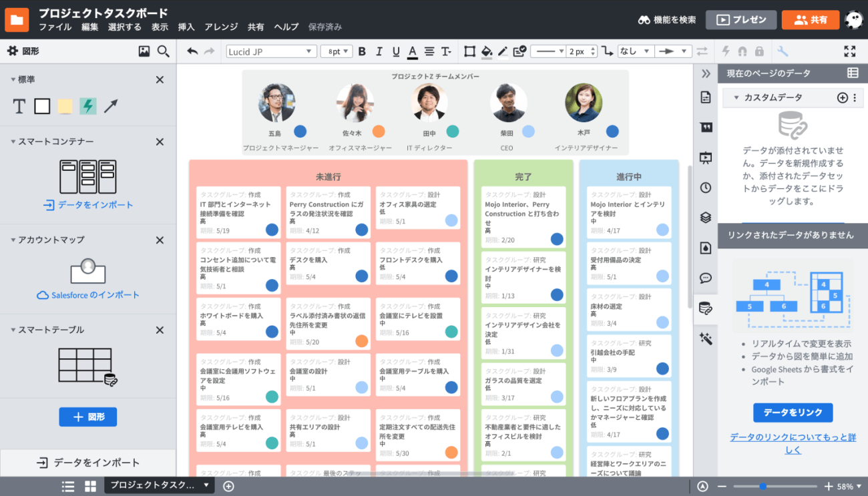Click the redo arrow
The width and height of the screenshot is (868, 496).
click(209, 51)
